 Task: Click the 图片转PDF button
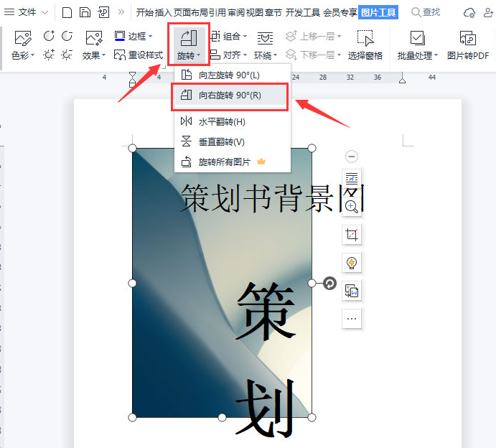click(468, 45)
